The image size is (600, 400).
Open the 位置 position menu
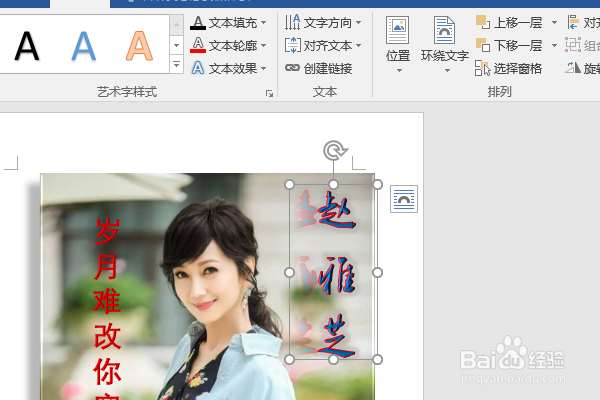pyautogui.click(x=398, y=45)
